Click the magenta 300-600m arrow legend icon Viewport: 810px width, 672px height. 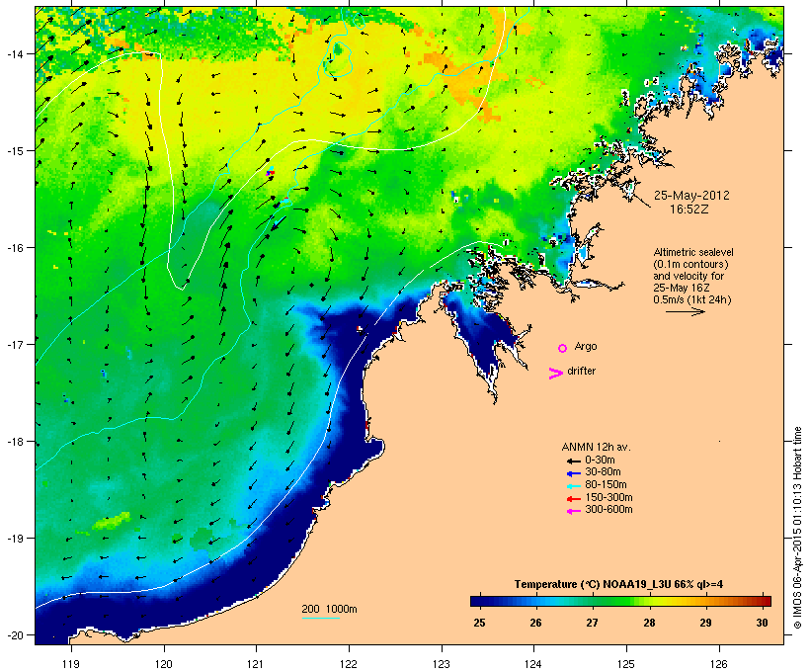[573, 511]
